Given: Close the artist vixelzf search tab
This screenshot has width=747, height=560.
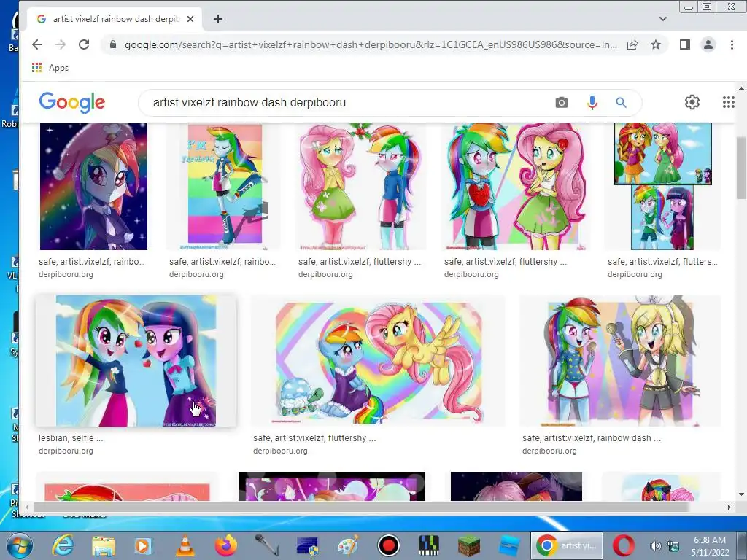Looking at the screenshot, I should pos(190,19).
